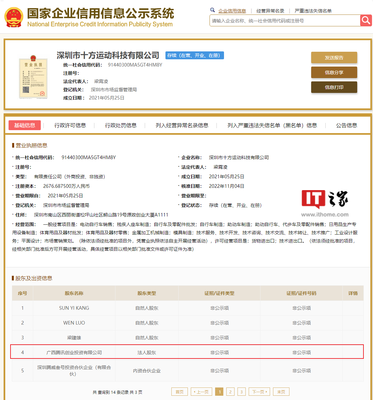Switch to the 行政许可信息 tab
Image resolution: width=373 pixels, height=400 pixels.
pyautogui.click(x=70, y=125)
